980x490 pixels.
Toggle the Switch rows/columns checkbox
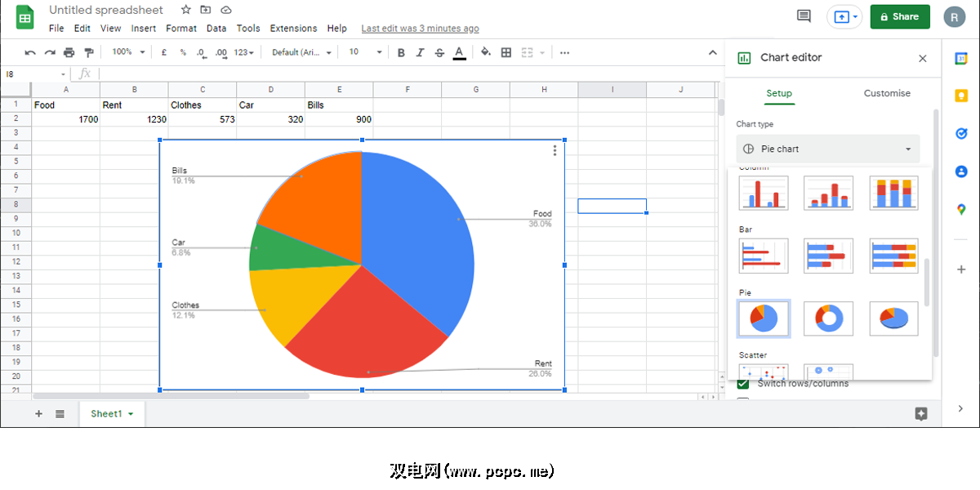pos(743,384)
